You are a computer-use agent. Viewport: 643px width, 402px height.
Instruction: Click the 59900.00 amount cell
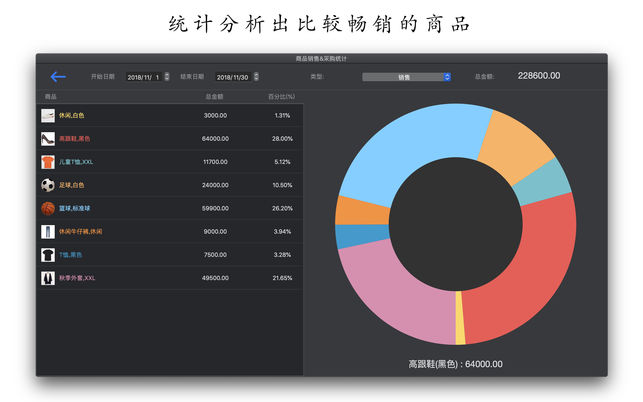pyautogui.click(x=215, y=208)
